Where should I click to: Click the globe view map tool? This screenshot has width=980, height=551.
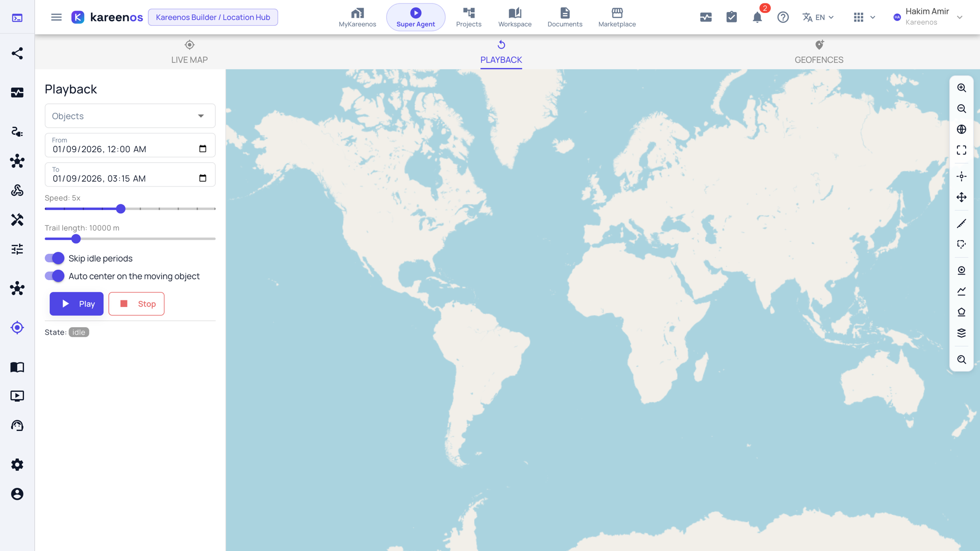[961, 129]
